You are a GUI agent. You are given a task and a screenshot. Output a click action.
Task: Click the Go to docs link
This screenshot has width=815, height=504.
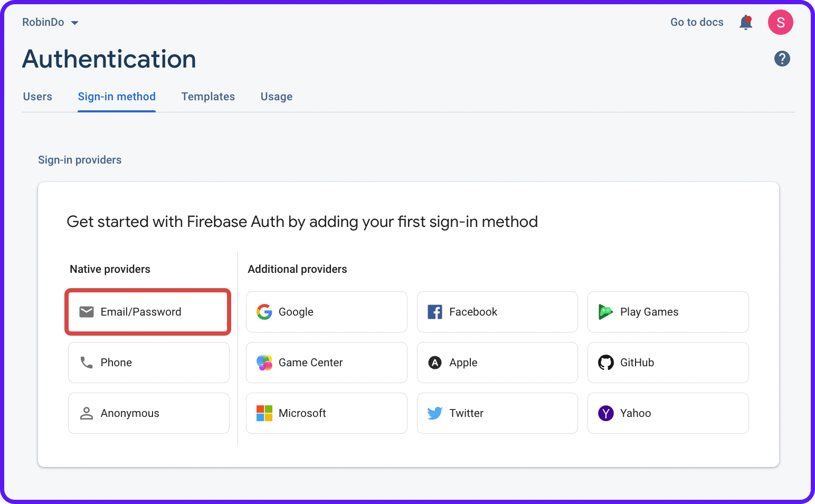696,22
